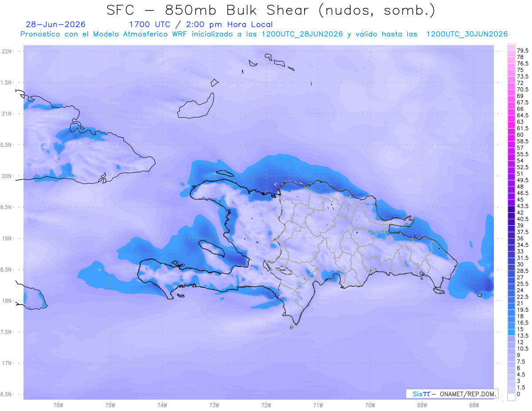This screenshot has width=532, height=411.
Task: Click the '76W' longitude label
Action: pos(58,405)
